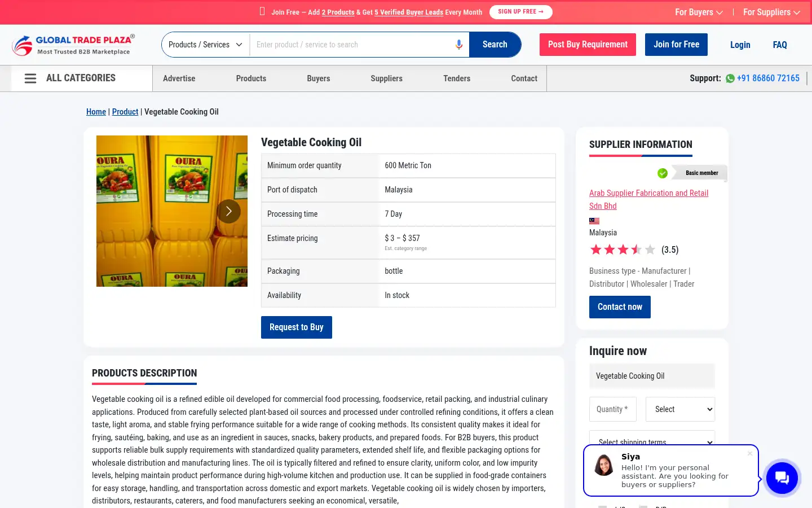
Task: Open the Login link
Action: coord(740,45)
